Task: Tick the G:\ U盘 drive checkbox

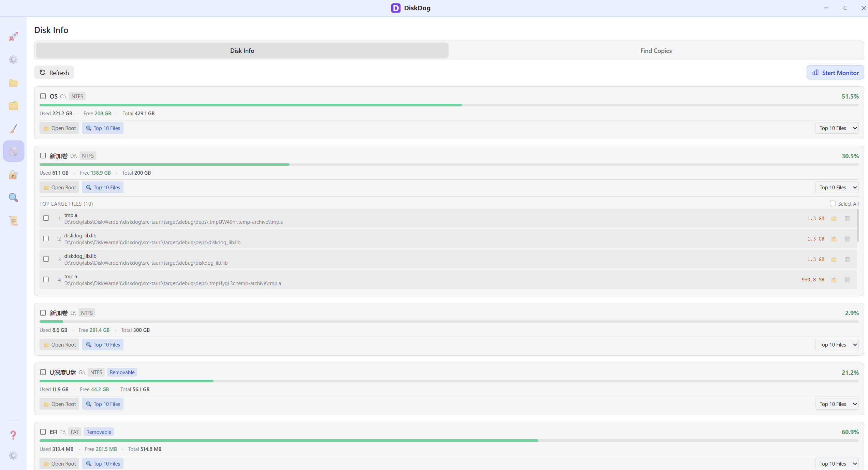Action: [43, 372]
